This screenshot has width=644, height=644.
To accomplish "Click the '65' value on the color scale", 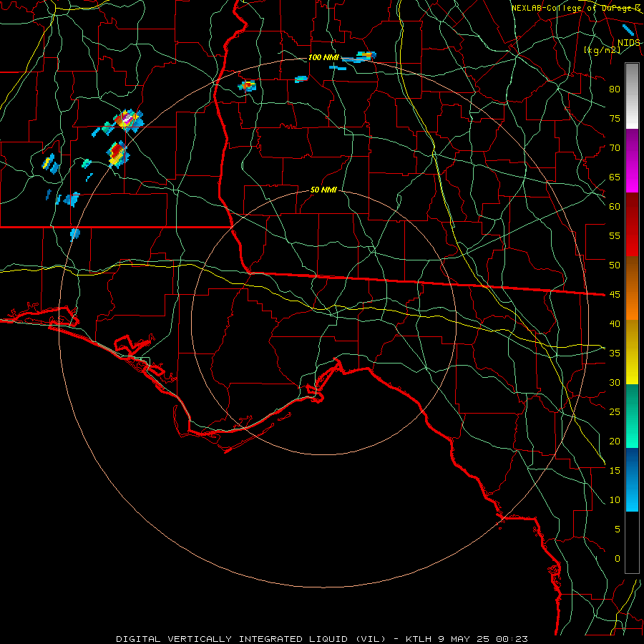I will (615, 177).
